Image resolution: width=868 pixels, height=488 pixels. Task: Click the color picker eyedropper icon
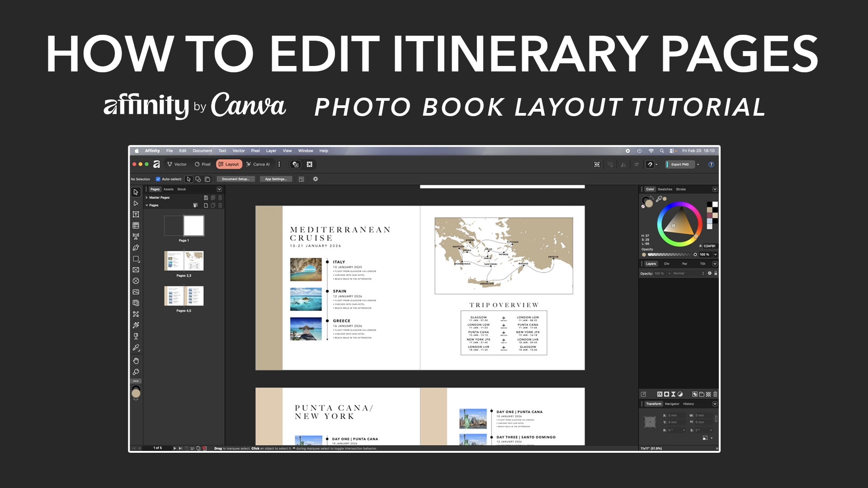[x=659, y=198]
